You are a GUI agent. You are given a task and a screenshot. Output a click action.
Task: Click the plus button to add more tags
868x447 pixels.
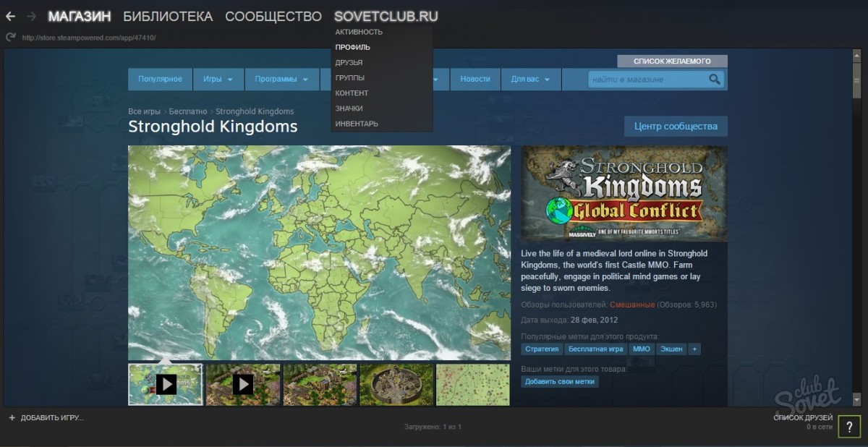(x=694, y=349)
